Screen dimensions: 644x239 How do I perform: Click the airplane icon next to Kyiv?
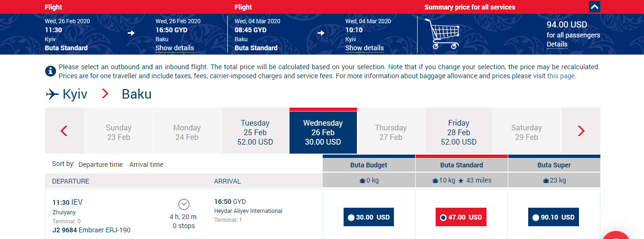click(52, 94)
